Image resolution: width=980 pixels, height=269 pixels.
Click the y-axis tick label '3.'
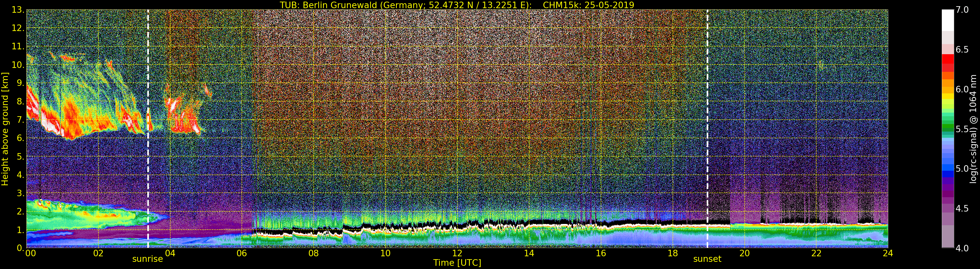click(x=21, y=193)
